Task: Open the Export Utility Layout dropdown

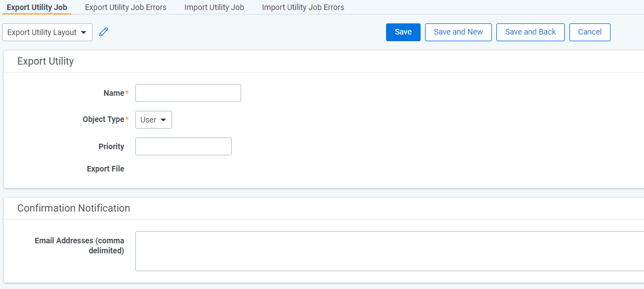Action: (x=47, y=32)
